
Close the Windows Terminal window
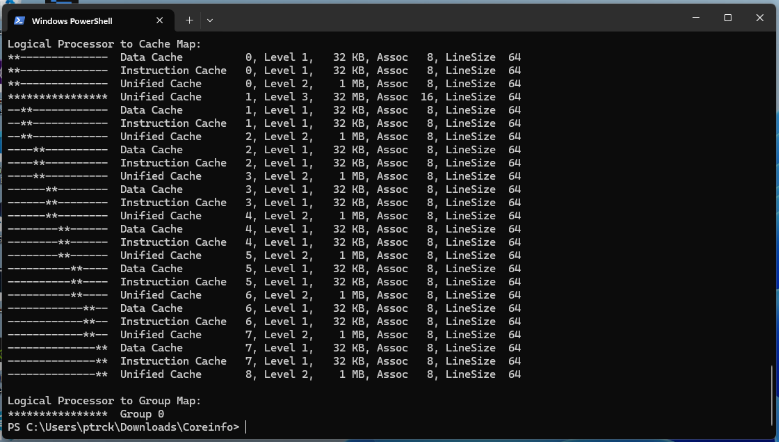(760, 17)
